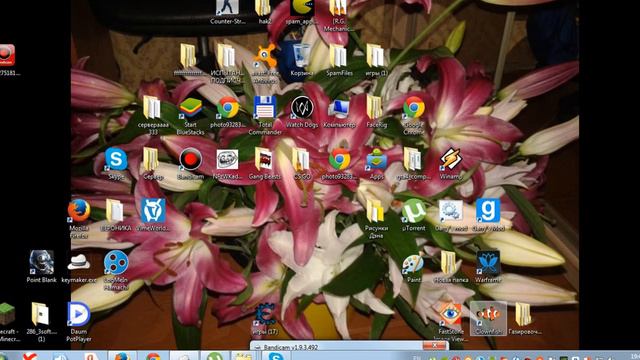
Task: Open the игры (17) shortcut
Action: click(x=265, y=318)
